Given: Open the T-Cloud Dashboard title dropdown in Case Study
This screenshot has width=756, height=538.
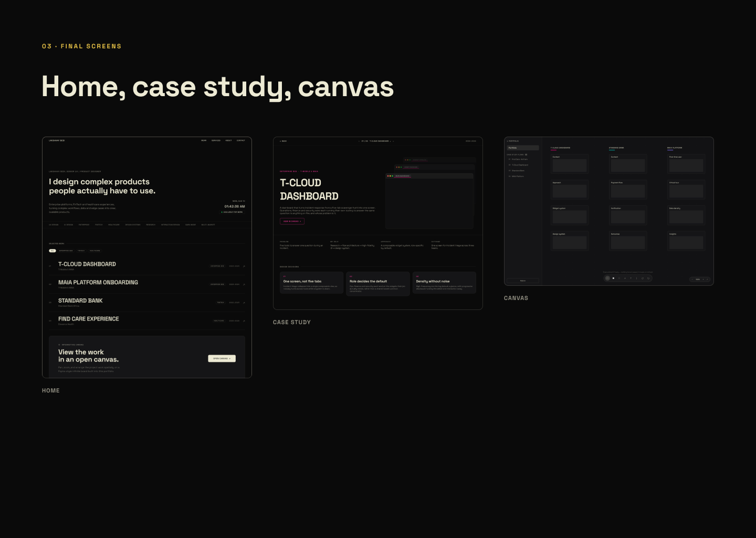Looking at the screenshot, I should coord(380,141).
